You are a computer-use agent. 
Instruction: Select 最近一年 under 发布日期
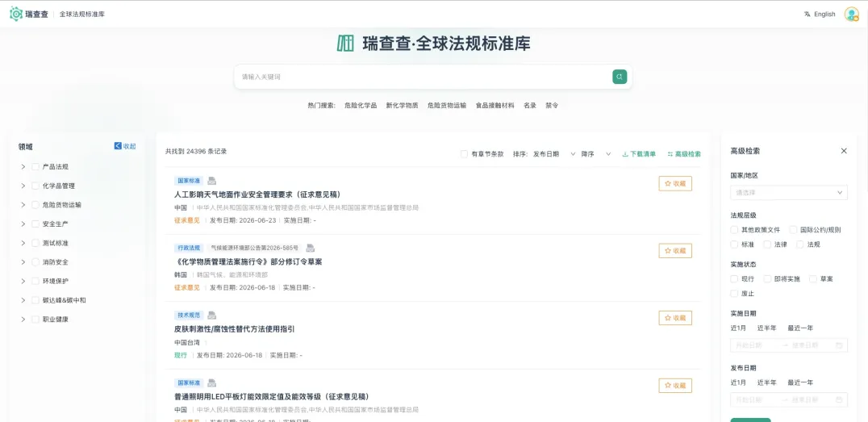pos(800,382)
